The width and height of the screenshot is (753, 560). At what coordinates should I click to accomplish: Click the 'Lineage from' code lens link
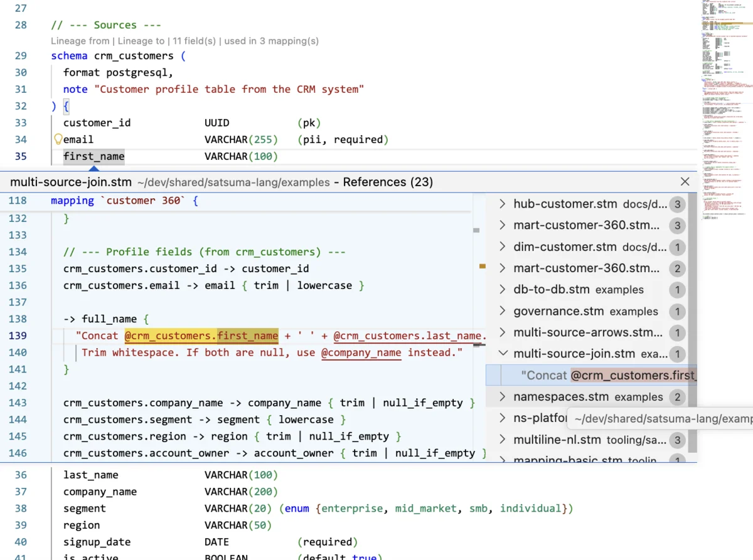click(81, 41)
